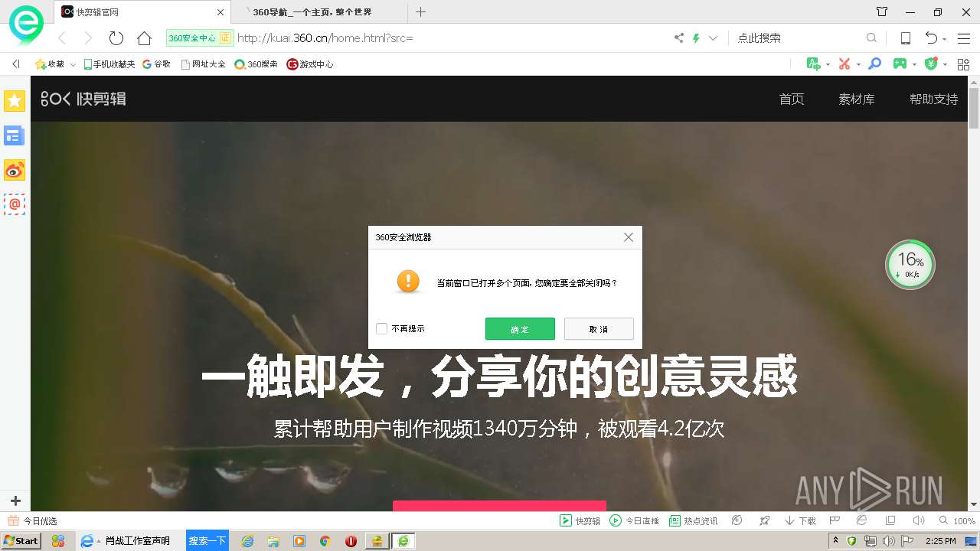Open the blue news feed sidebar icon
The width and height of the screenshot is (980, 551).
click(x=15, y=135)
